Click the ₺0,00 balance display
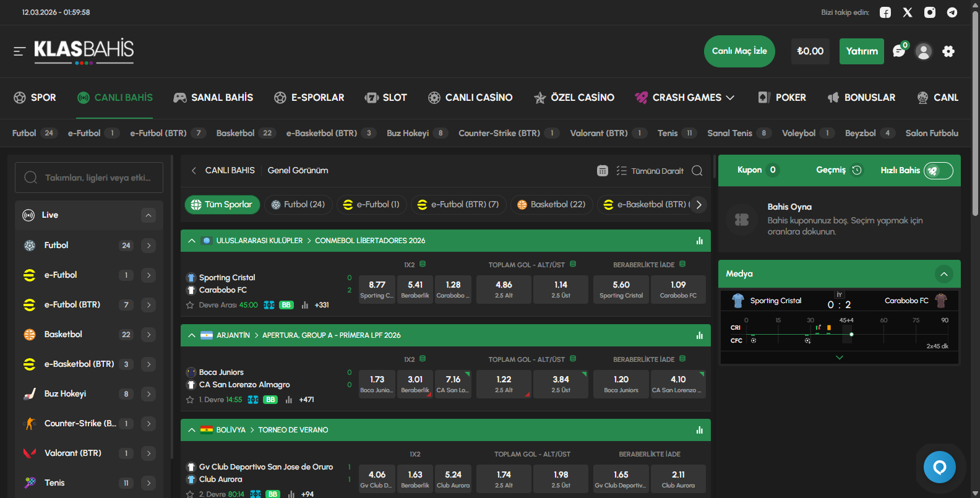980x498 pixels. (x=810, y=51)
